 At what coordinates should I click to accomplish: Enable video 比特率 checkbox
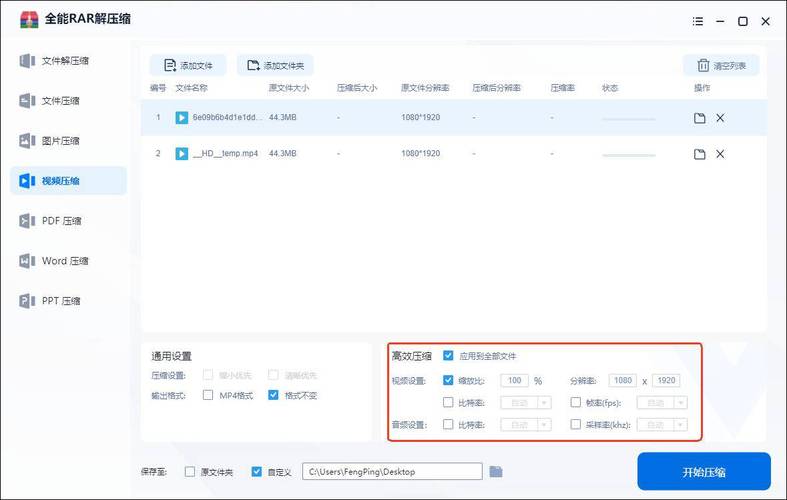pos(448,402)
